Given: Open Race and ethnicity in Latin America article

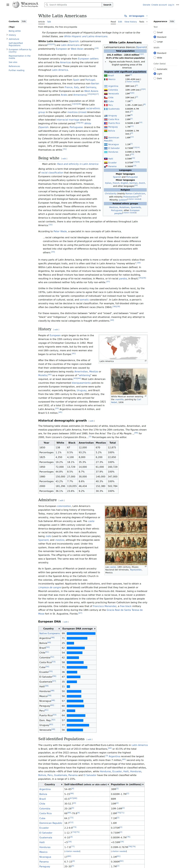Looking at the screenshot, I should [x=78, y=164].
